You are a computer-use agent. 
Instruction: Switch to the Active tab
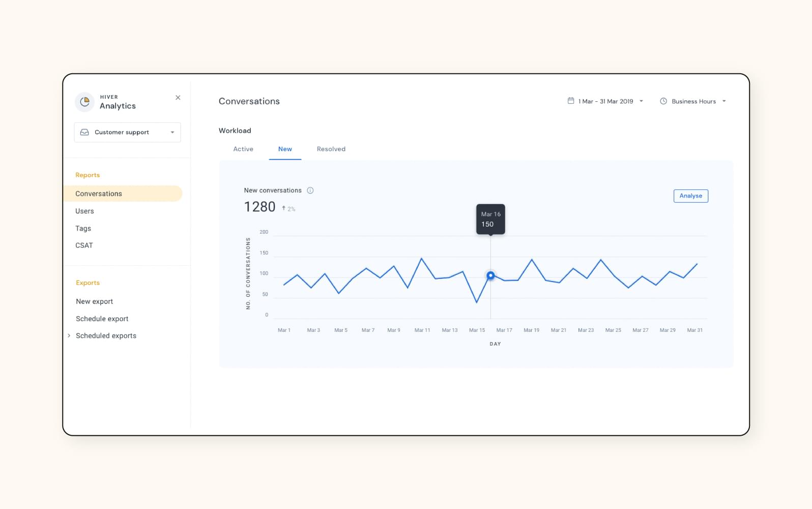pyautogui.click(x=243, y=149)
